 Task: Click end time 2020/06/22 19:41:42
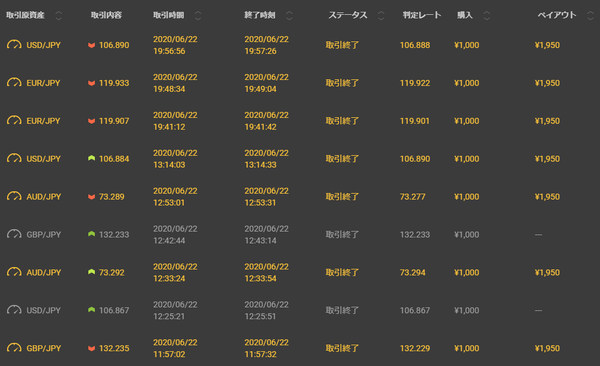(x=267, y=121)
